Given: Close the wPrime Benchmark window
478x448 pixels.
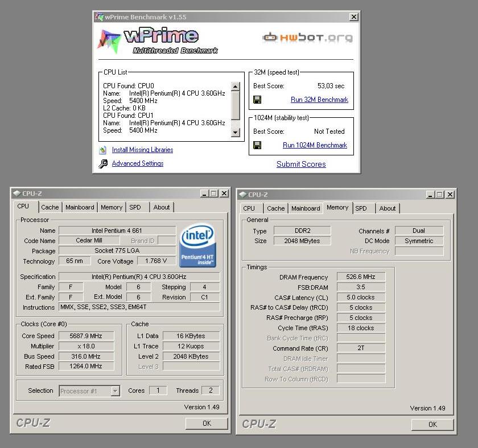Looking at the screenshot, I should 353,17.
